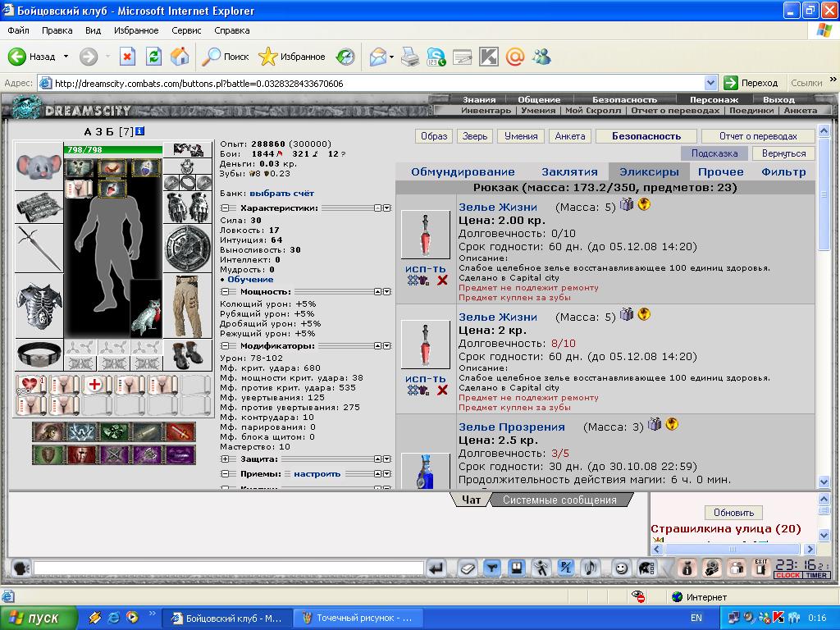Move Мощность section up with arrow
Image resolution: width=840 pixels, height=630 pixels.
[377, 291]
